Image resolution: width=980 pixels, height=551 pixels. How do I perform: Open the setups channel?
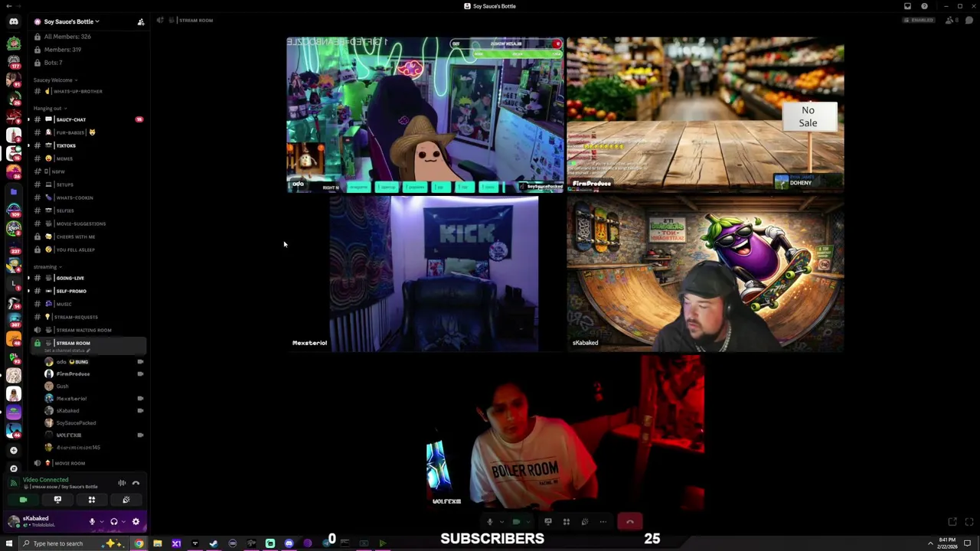pyautogui.click(x=88, y=184)
